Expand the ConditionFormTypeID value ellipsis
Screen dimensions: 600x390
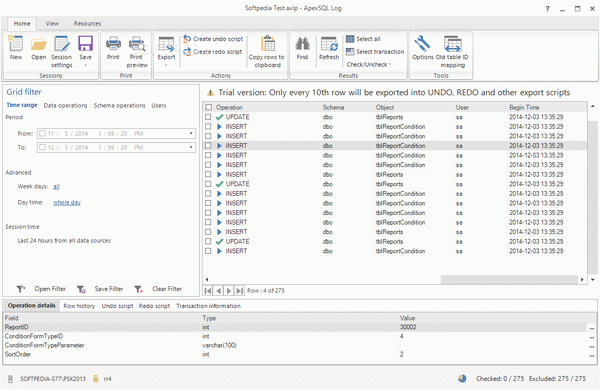click(x=592, y=337)
